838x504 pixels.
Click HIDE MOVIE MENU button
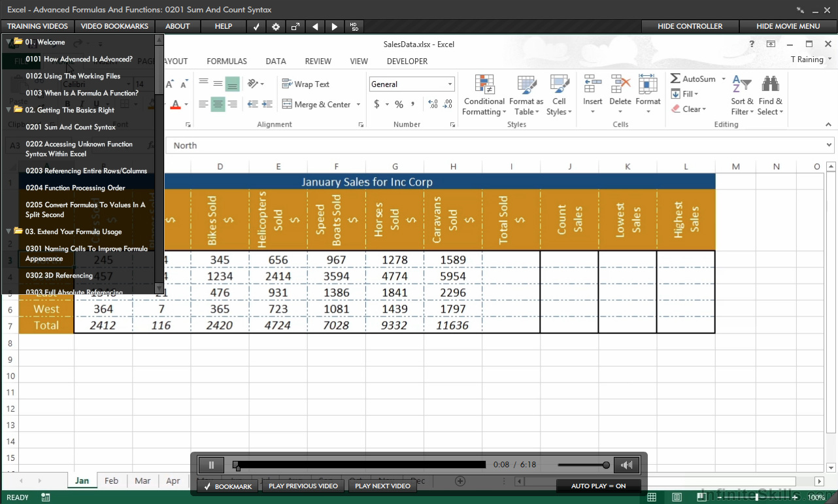(x=788, y=26)
